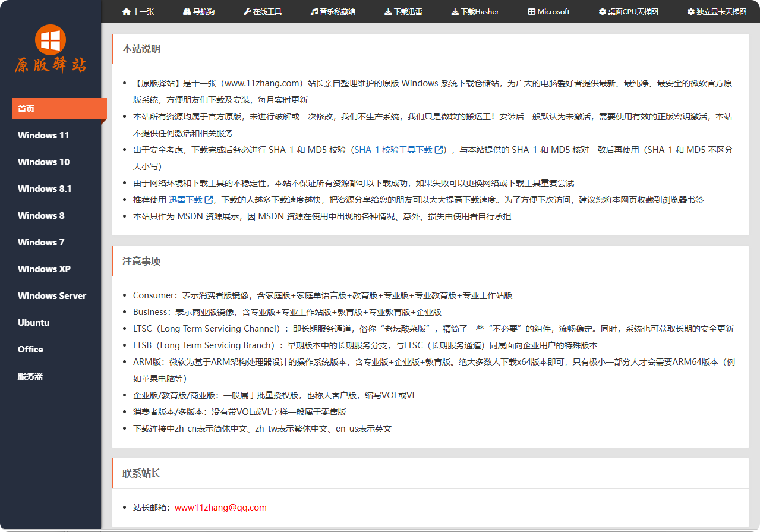Open the 十一张 top navigation link
The height and width of the screenshot is (532, 760).
coord(138,11)
